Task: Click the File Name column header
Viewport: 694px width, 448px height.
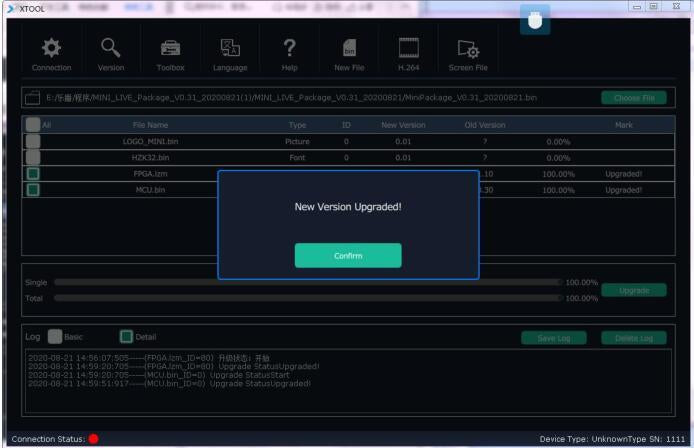Action: (x=150, y=125)
